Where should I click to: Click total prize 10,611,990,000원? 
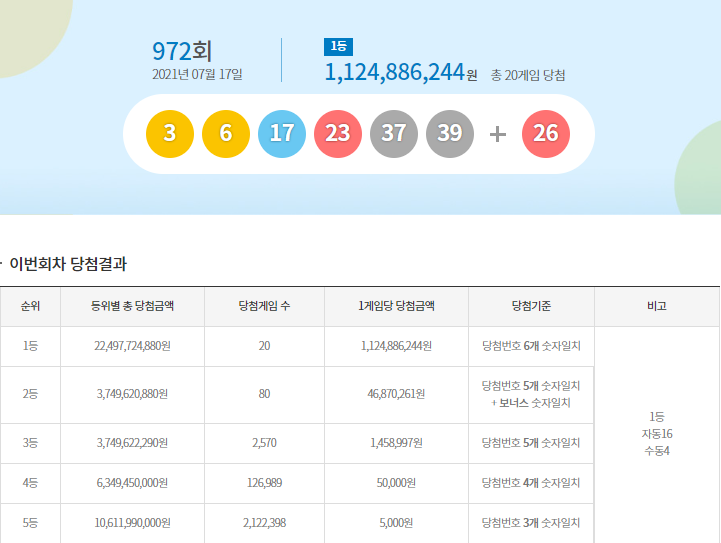(x=132, y=523)
